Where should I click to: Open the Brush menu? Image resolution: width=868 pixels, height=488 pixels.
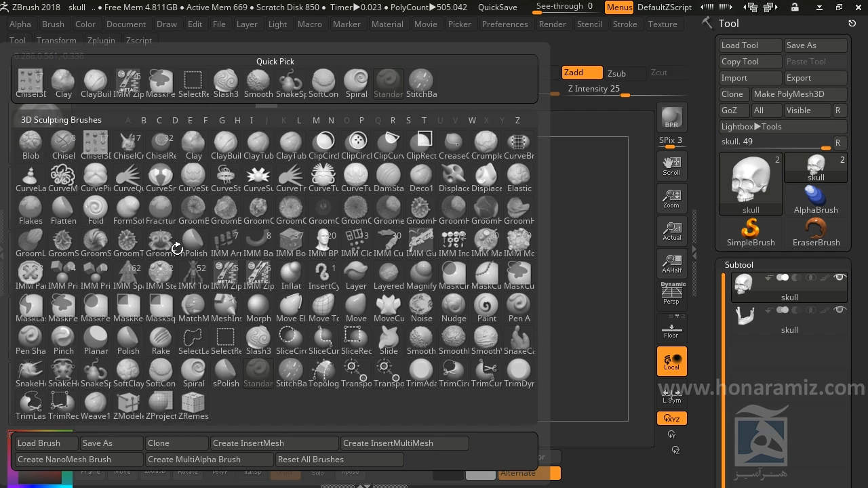coord(53,24)
